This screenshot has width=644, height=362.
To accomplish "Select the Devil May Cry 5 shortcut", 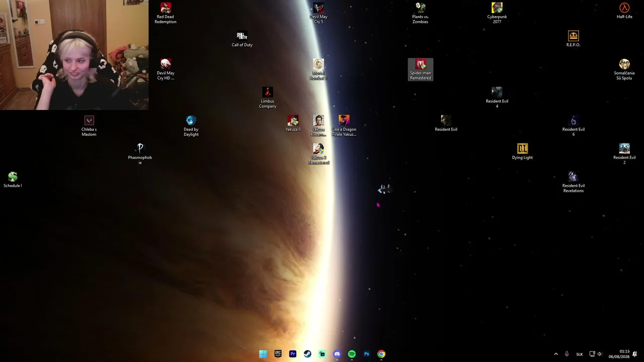I will [x=318, y=13].
